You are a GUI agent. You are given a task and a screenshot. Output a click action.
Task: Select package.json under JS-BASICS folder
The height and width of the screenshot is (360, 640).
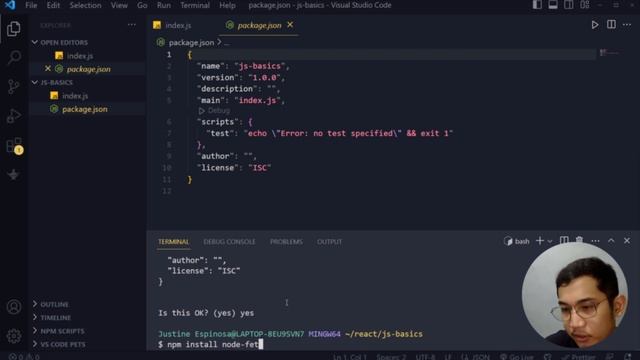click(85, 109)
